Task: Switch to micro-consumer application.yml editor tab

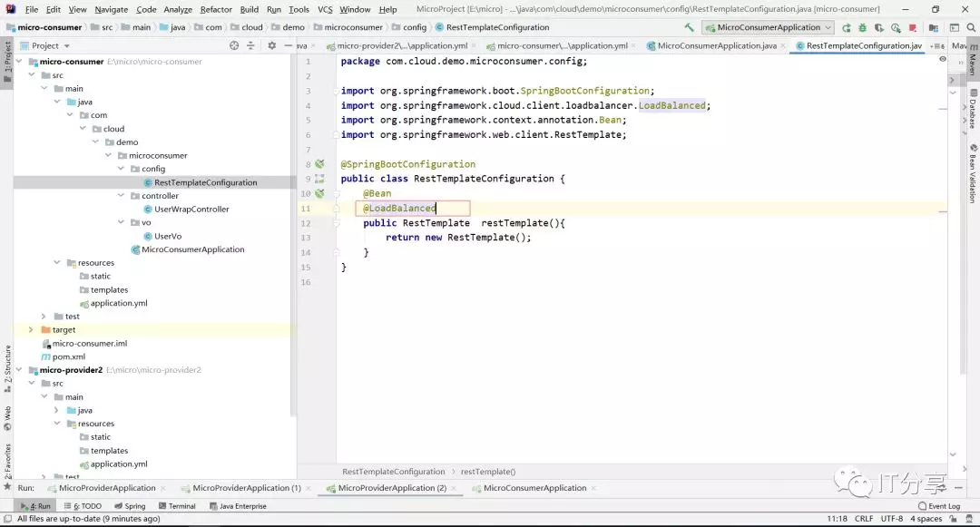Action: 562,45
